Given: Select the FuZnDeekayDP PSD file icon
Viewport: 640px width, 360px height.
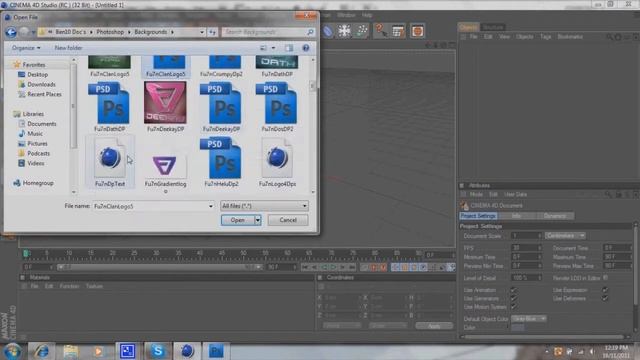Looking at the screenshot, I should point(221,103).
